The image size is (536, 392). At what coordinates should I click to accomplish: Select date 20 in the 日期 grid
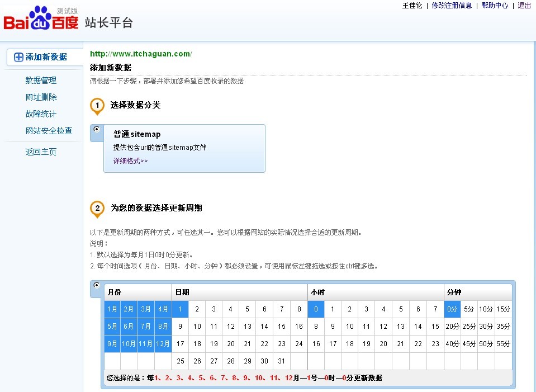[231, 344]
